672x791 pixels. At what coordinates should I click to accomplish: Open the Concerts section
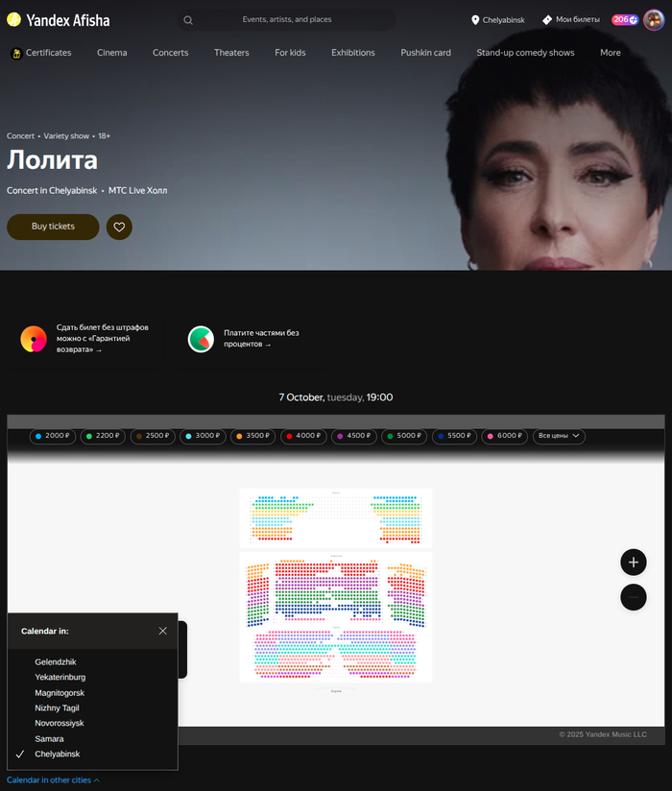pos(171,53)
